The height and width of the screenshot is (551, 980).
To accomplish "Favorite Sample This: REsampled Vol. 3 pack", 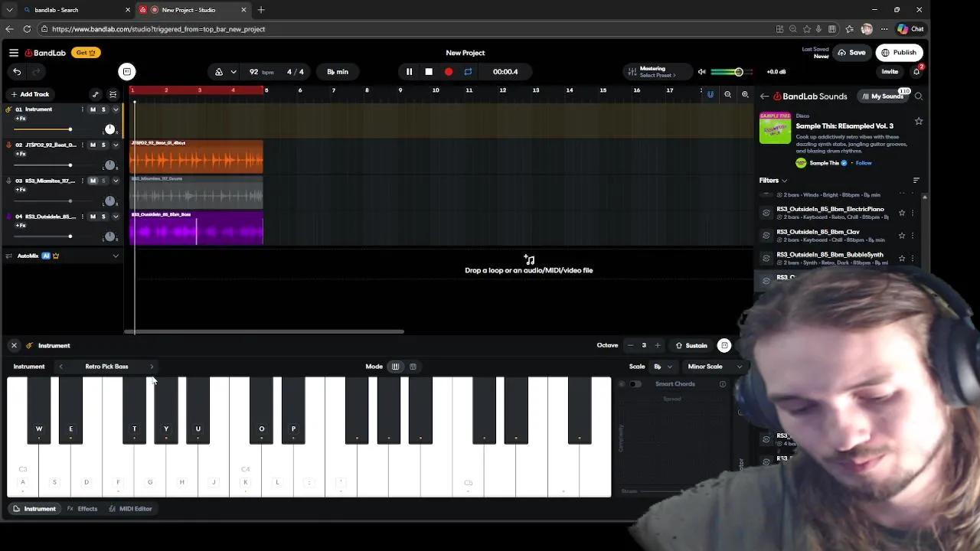I will pos(919,122).
